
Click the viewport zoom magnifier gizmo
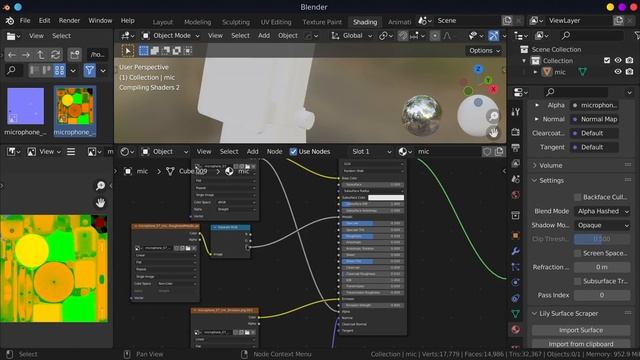[x=493, y=117]
